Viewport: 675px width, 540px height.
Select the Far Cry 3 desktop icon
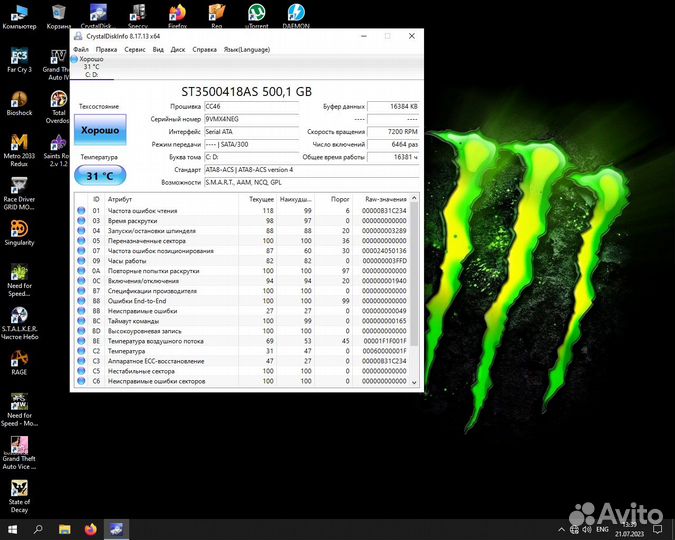click(18, 58)
